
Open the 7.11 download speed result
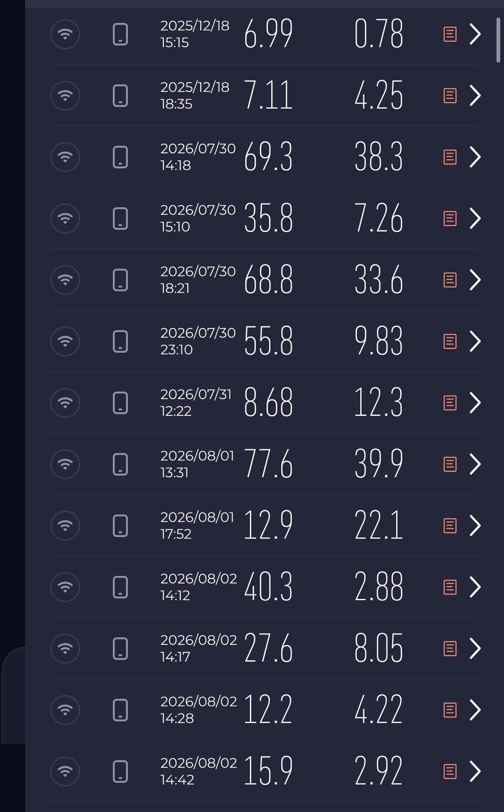(x=268, y=96)
